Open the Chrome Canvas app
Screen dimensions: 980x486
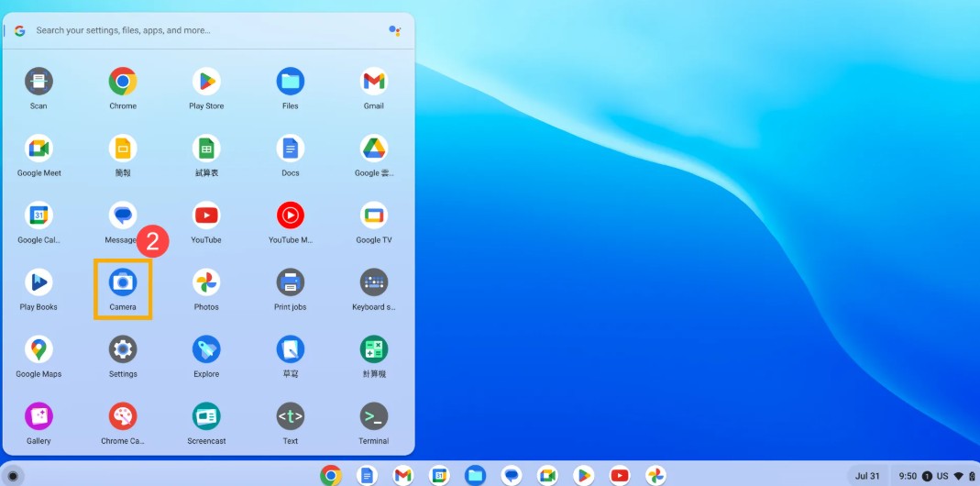[123, 416]
